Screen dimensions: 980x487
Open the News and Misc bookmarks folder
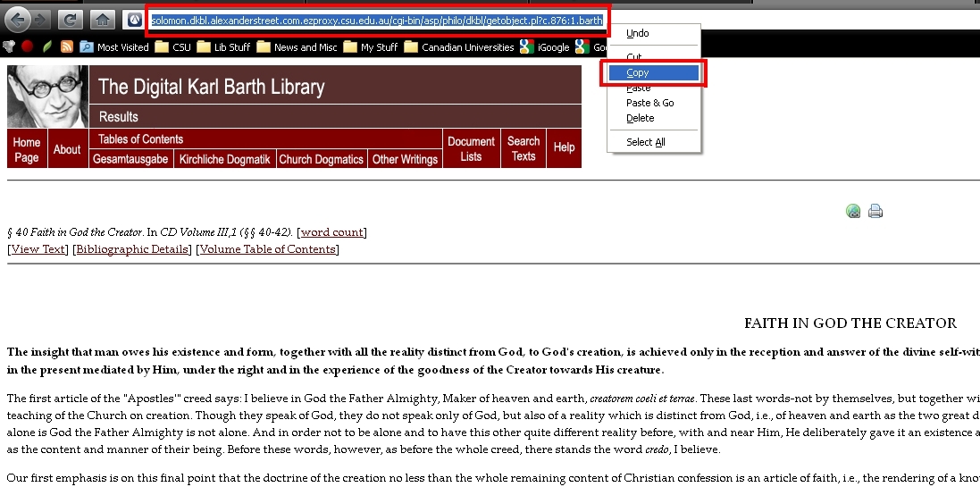(x=297, y=46)
